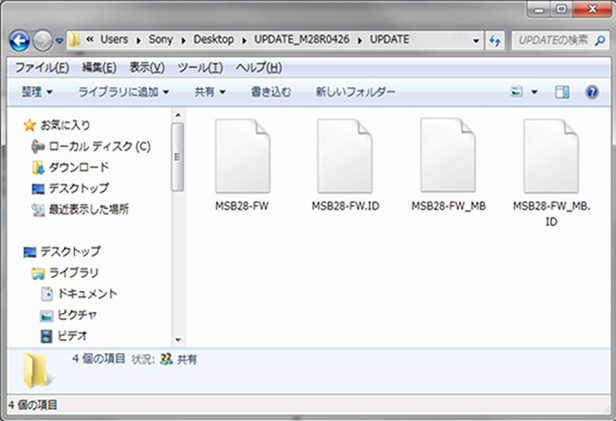
Task: Open the 整理 dropdown menu
Action: coord(36,92)
